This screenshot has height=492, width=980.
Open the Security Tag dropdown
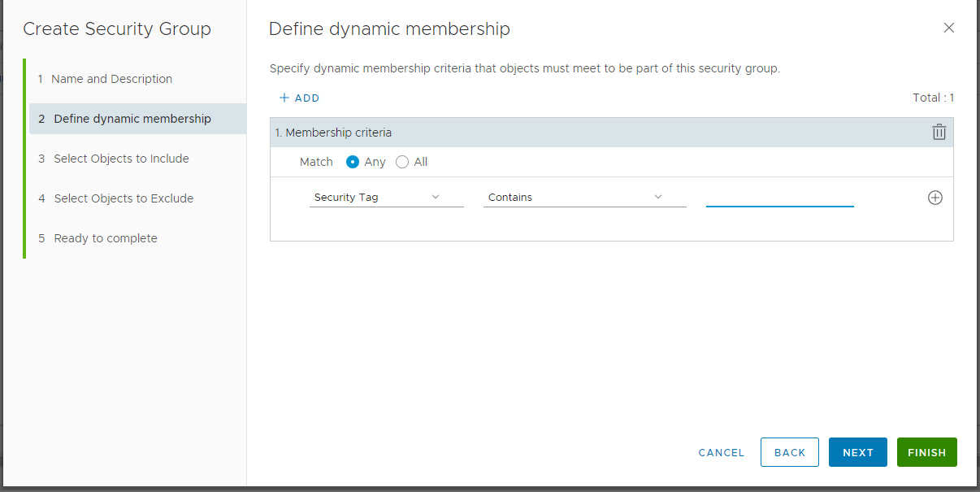[x=386, y=198]
